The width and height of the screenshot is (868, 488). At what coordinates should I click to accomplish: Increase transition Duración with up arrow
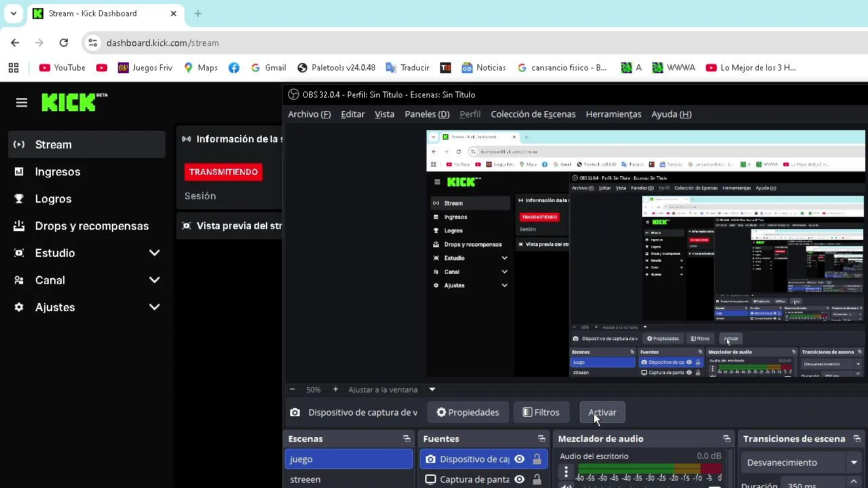click(x=854, y=481)
